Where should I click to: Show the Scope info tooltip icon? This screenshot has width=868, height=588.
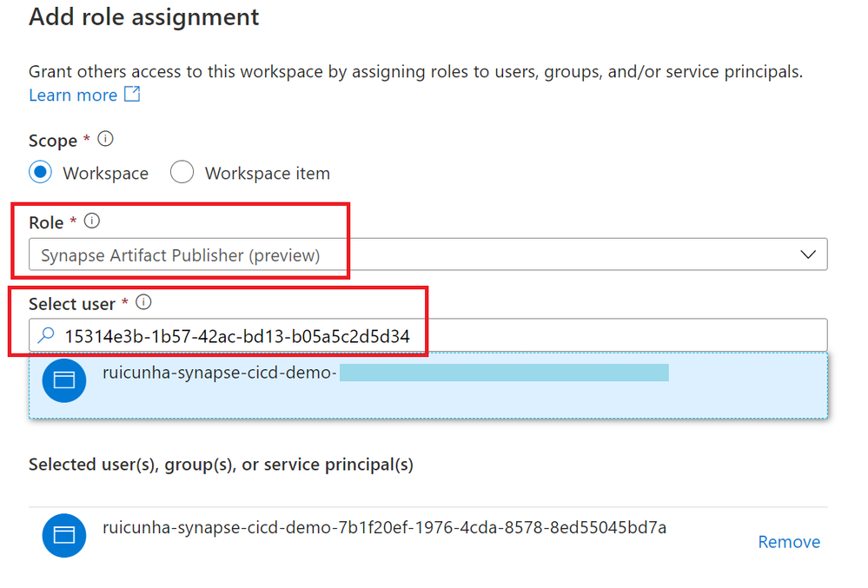tap(106, 139)
